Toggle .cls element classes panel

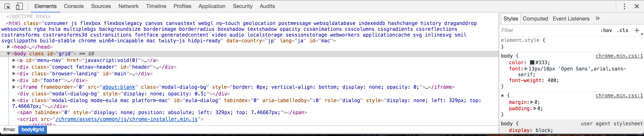coord(622,30)
